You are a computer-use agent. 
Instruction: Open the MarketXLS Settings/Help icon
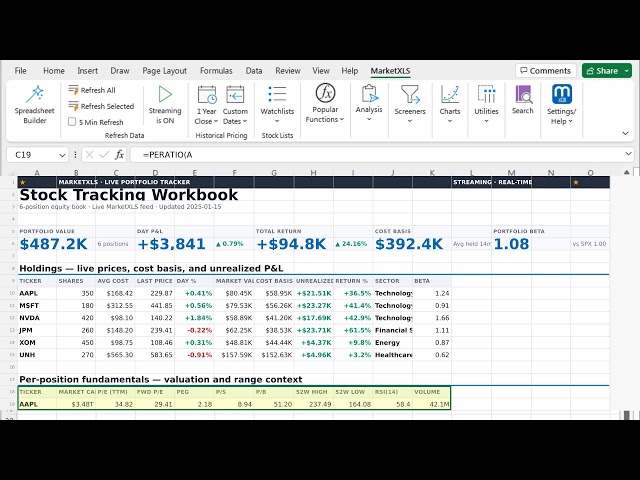pyautogui.click(x=562, y=94)
